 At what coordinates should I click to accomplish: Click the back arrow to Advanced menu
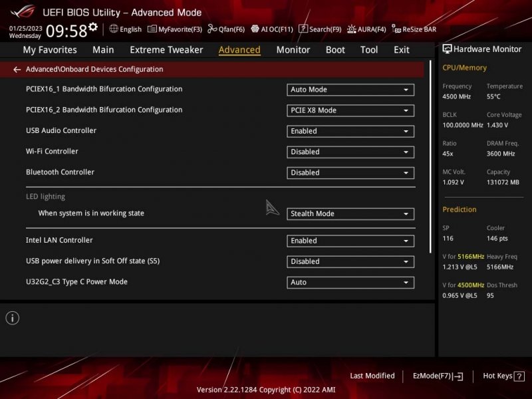(x=17, y=70)
